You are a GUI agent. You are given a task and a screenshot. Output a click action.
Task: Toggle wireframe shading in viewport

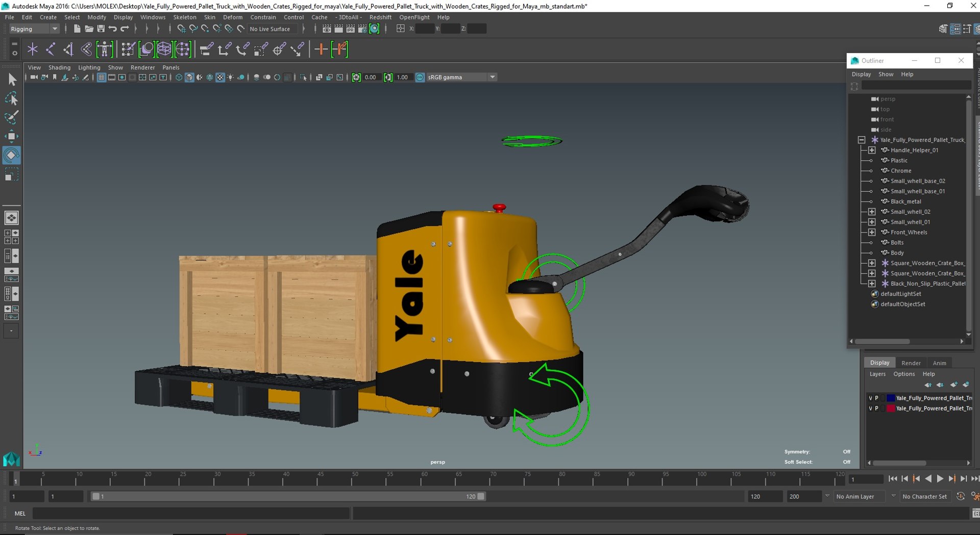(x=179, y=78)
